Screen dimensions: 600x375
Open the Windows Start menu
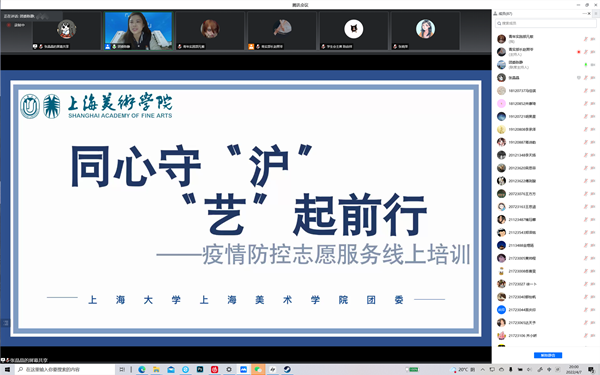click(7, 369)
